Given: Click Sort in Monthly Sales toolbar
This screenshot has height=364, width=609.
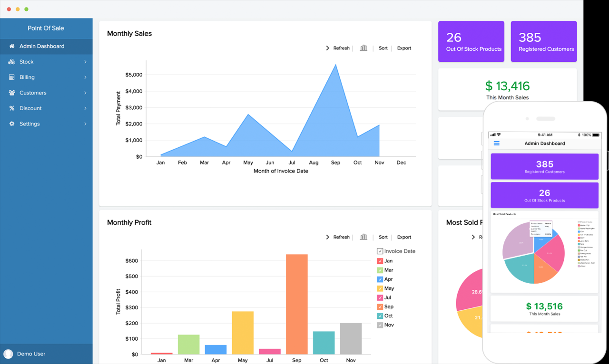Looking at the screenshot, I should tap(383, 48).
